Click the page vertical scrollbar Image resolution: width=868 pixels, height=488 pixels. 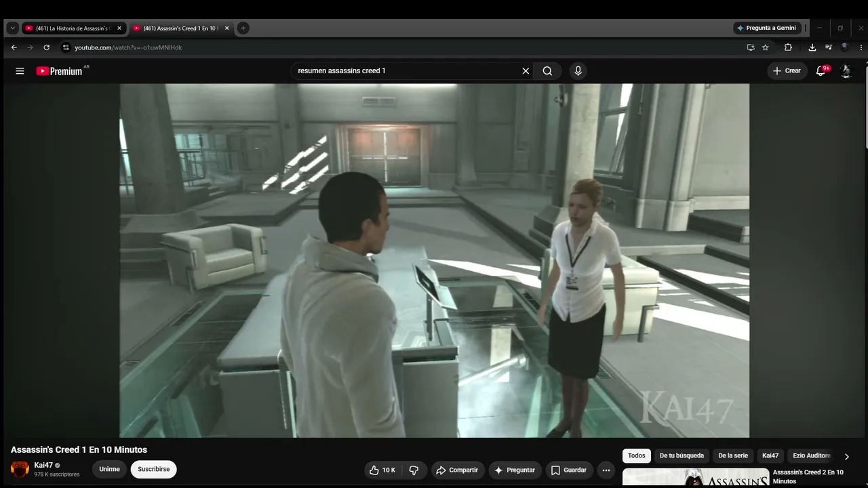[x=865, y=105]
